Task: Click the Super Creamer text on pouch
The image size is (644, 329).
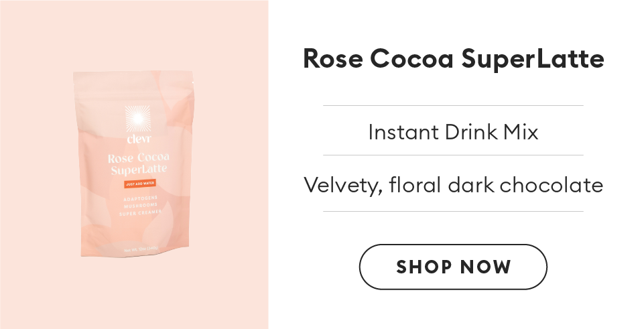Action: [139, 214]
